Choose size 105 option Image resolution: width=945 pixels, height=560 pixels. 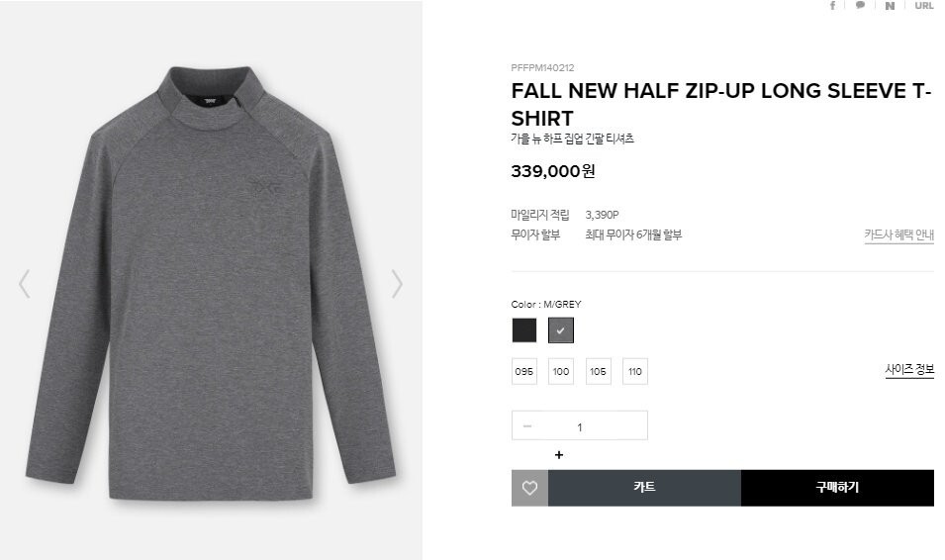pos(598,371)
